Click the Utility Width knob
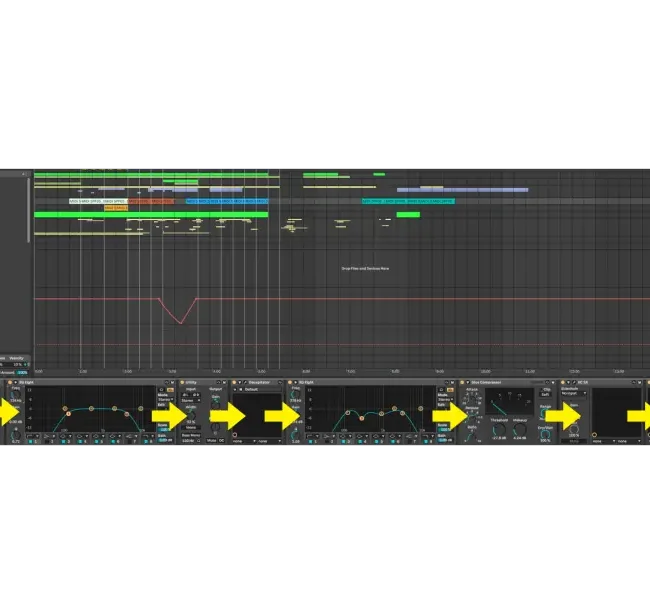Image resolution: width=650 pixels, height=614 pixels. click(x=189, y=414)
